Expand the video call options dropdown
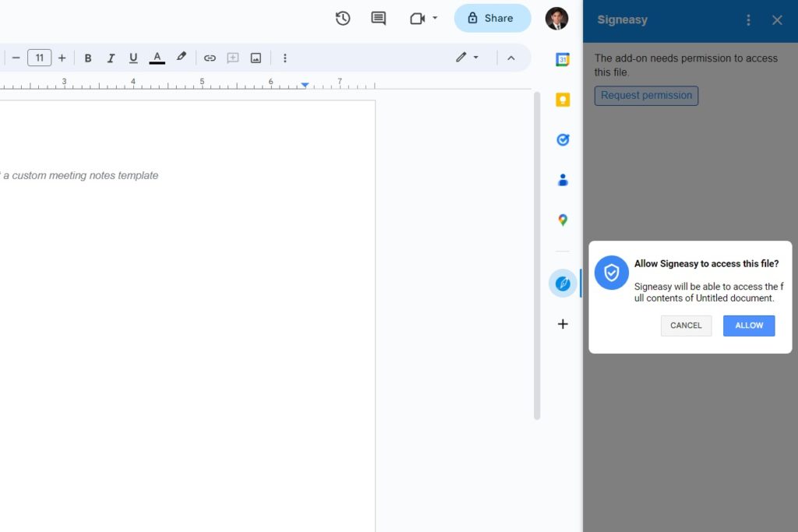 (436, 18)
